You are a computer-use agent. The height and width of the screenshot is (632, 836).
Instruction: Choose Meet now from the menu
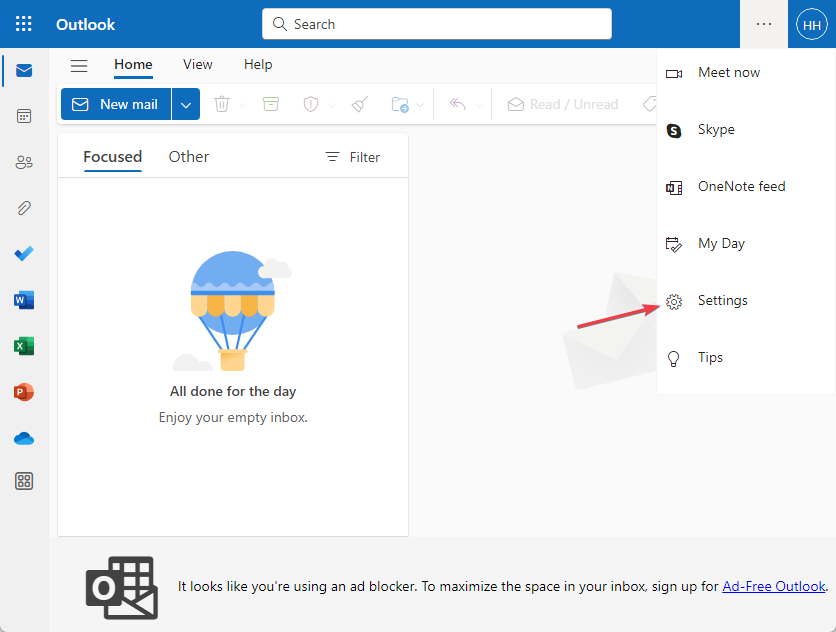[745, 73]
